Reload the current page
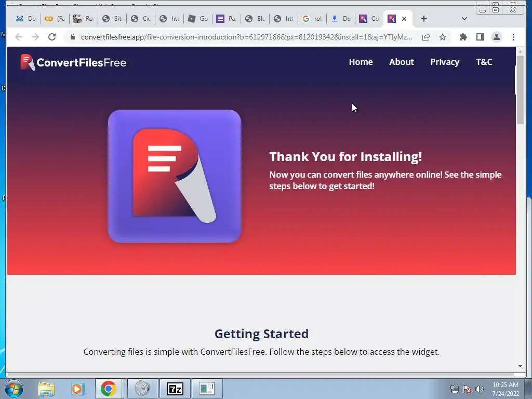 [x=52, y=37]
